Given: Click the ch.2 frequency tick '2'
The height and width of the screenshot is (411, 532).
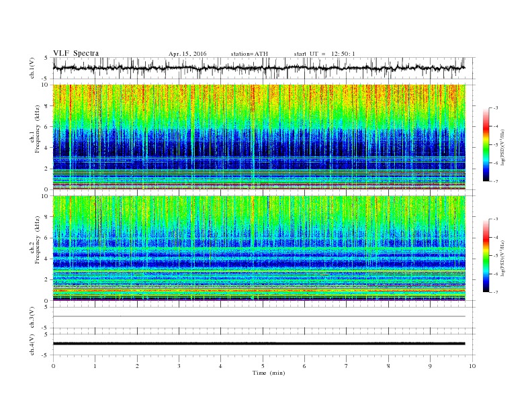Looking at the screenshot, I should click(x=46, y=280).
